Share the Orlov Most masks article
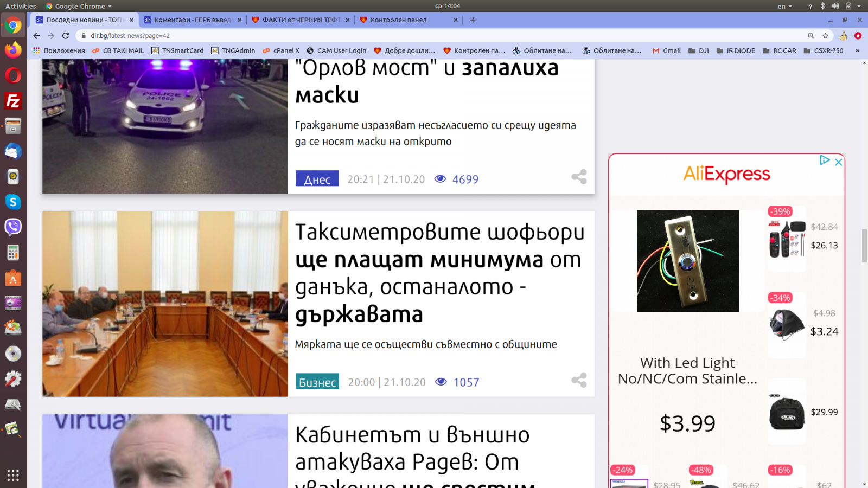This screenshot has width=868, height=488. pyautogui.click(x=579, y=177)
